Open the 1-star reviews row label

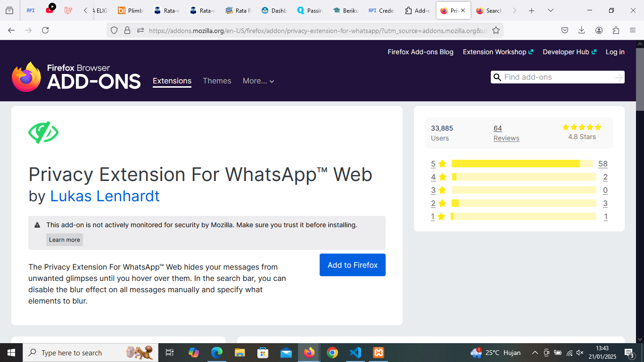click(432, 216)
